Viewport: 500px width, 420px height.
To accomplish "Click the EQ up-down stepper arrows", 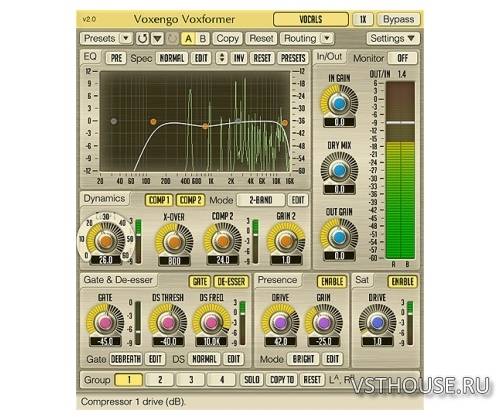I will (222, 58).
